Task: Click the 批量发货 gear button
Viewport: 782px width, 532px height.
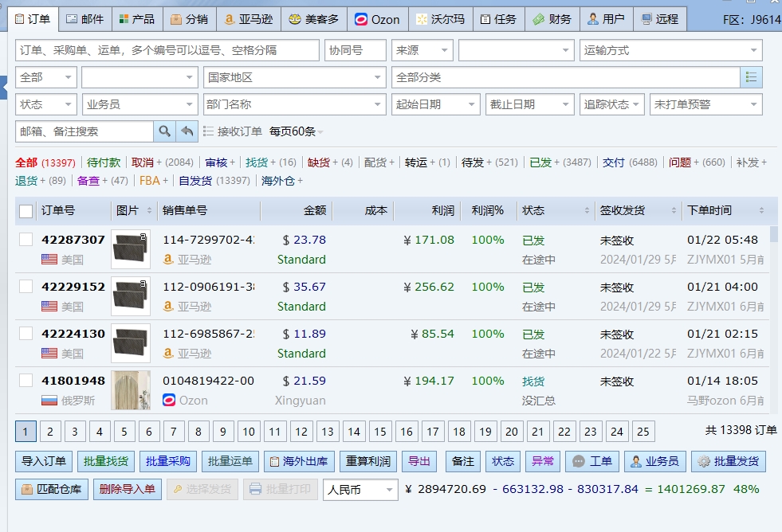Action: tap(728, 461)
